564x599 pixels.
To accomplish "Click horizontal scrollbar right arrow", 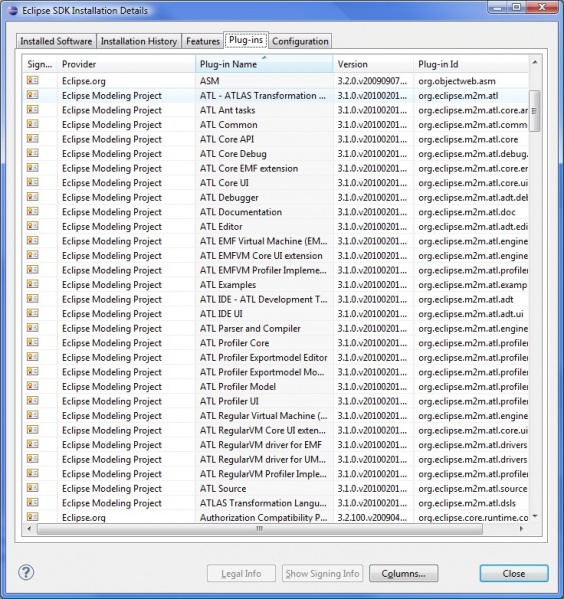I will coord(521,529).
